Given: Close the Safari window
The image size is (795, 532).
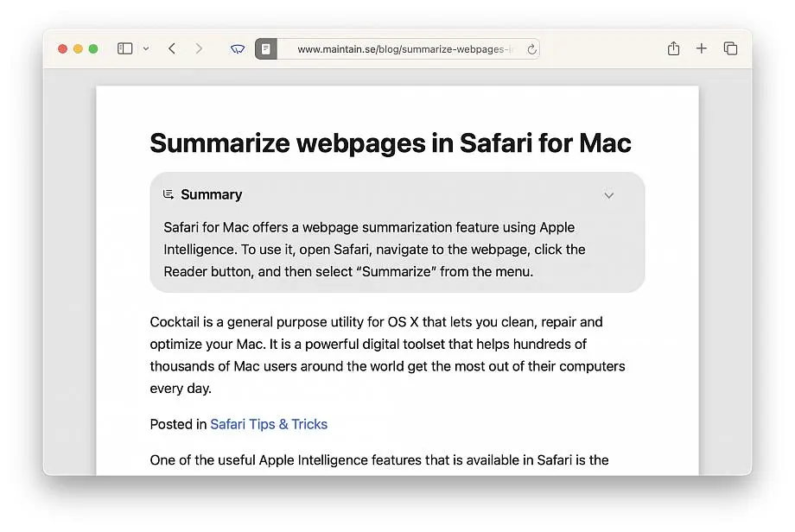Looking at the screenshot, I should click(x=62, y=48).
